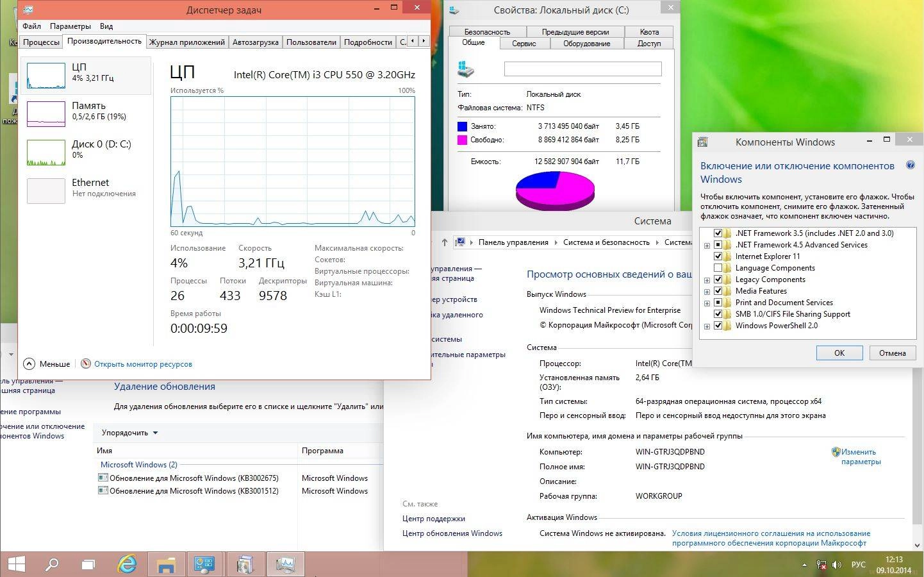The image size is (924, 577).
Task: Open the Предыдущие версии tab
Action: (575, 31)
